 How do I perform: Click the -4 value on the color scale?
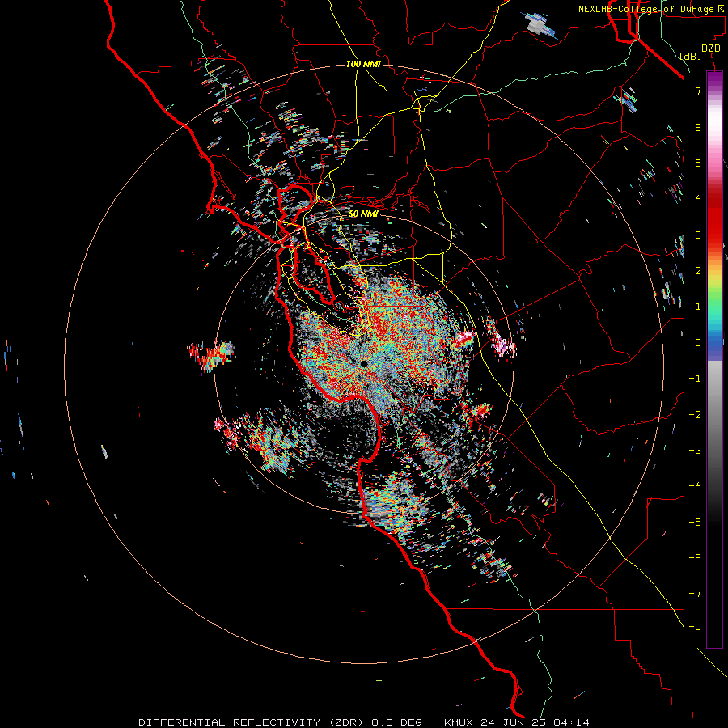(x=695, y=485)
